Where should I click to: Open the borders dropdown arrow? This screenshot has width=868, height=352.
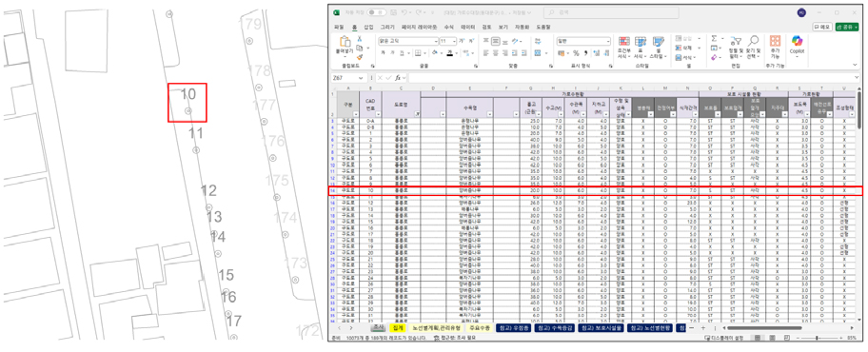[x=425, y=53]
